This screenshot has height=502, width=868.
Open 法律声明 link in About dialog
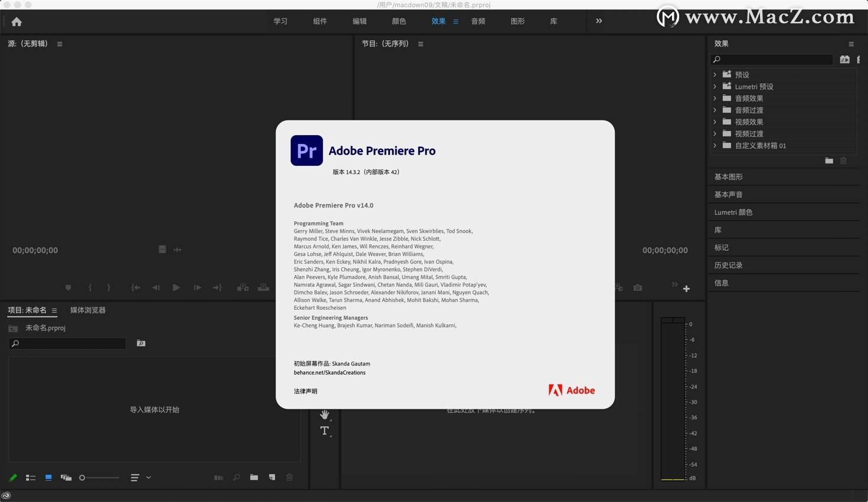[306, 391]
